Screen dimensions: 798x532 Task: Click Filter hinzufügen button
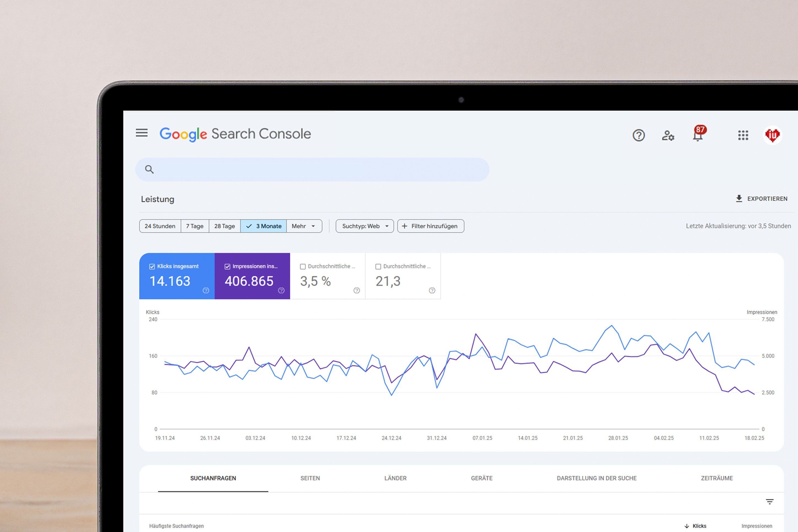[x=431, y=226]
